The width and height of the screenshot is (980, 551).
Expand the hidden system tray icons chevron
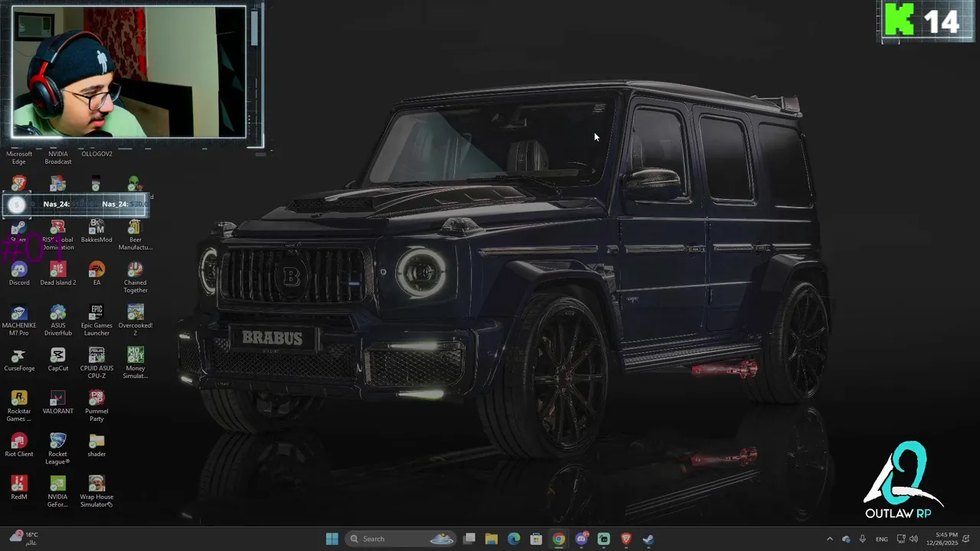point(829,539)
